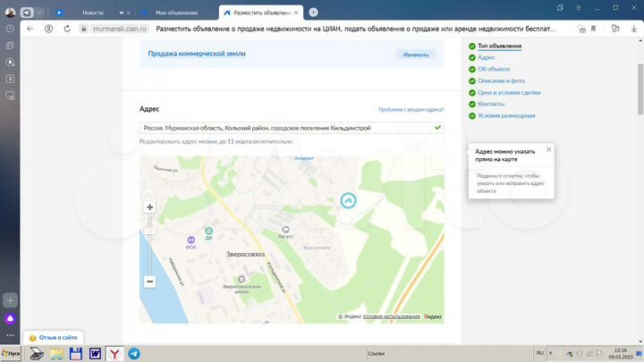Open the browser extensions icon

pyautogui.click(x=615, y=29)
